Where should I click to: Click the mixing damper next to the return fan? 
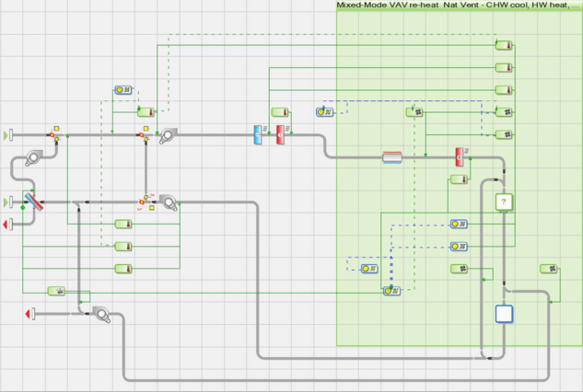click(146, 200)
